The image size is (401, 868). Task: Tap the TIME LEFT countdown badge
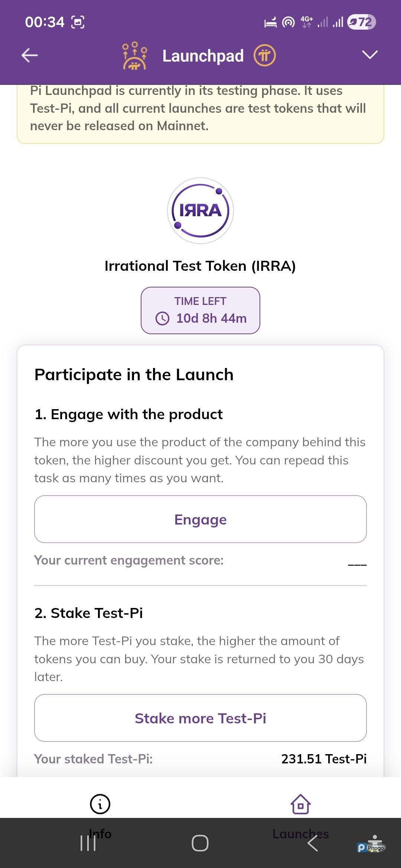(x=200, y=310)
